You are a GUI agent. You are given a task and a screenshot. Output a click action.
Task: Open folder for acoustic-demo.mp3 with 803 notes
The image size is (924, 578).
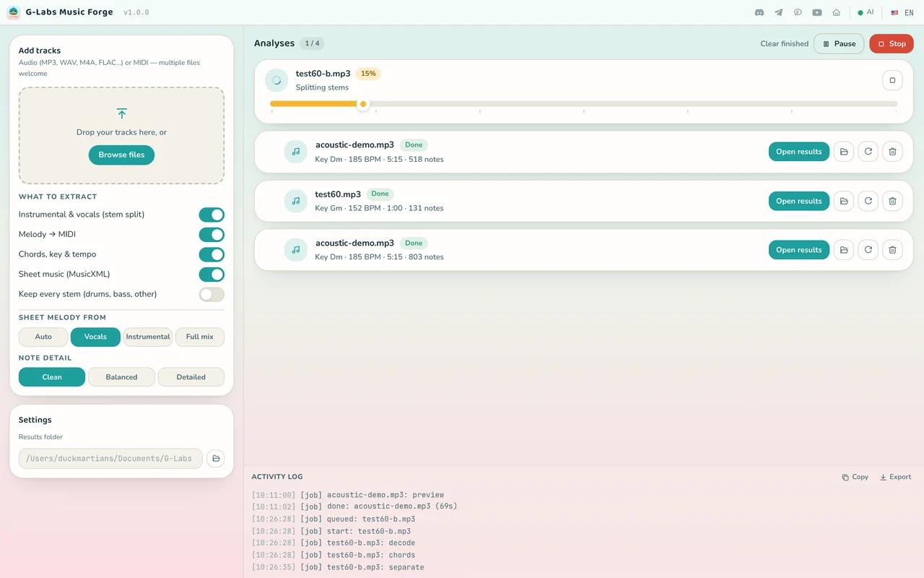(844, 250)
